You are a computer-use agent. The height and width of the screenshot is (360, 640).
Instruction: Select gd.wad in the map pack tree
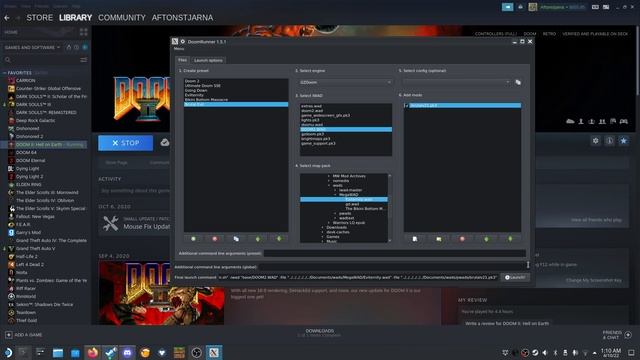coord(352,204)
